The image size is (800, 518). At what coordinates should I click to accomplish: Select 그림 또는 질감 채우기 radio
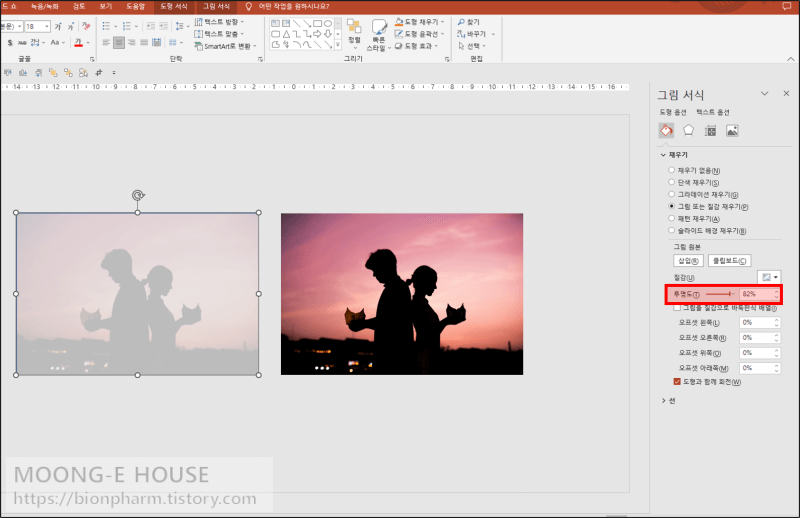tap(671, 206)
